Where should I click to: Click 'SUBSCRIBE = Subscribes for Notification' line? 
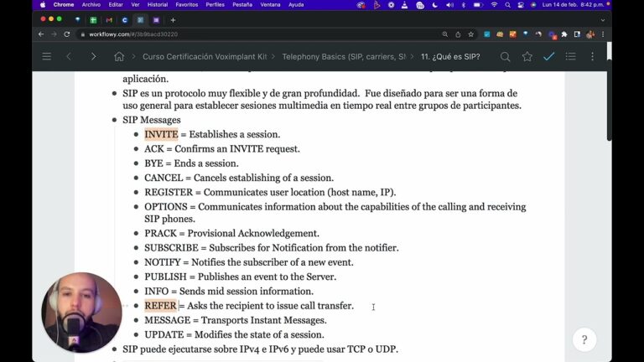(x=272, y=247)
